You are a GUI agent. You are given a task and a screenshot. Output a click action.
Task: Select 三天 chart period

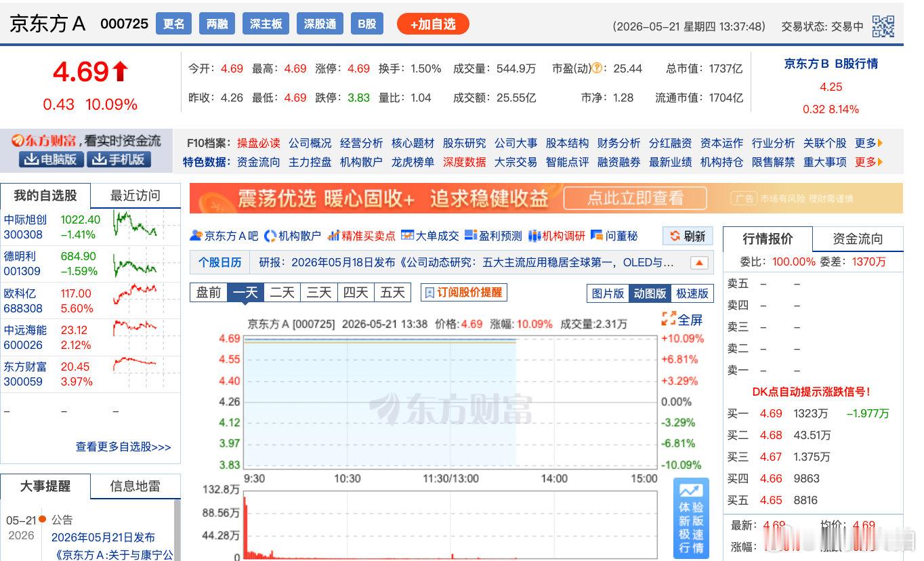tap(318, 292)
